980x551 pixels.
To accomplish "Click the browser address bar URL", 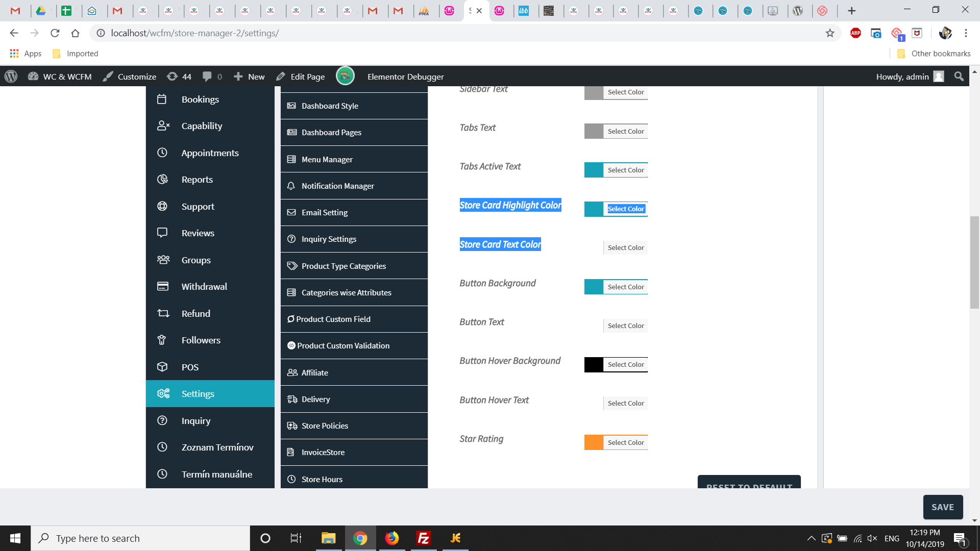I will [x=194, y=33].
